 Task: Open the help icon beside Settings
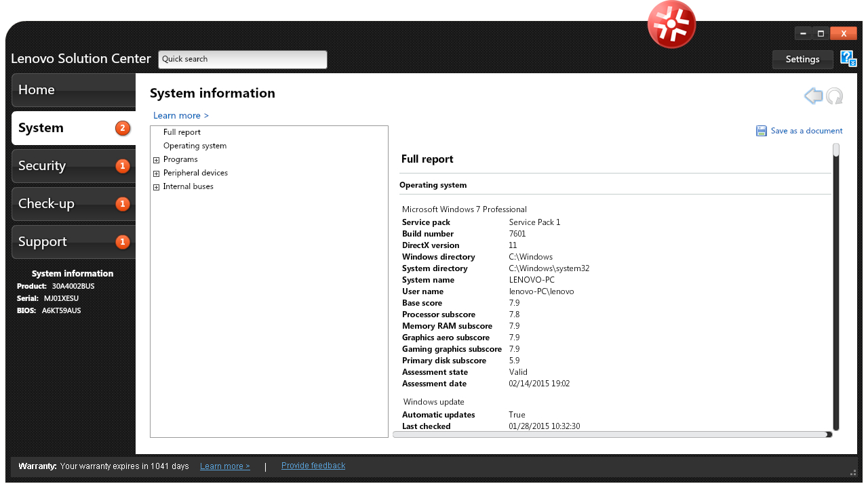point(848,58)
